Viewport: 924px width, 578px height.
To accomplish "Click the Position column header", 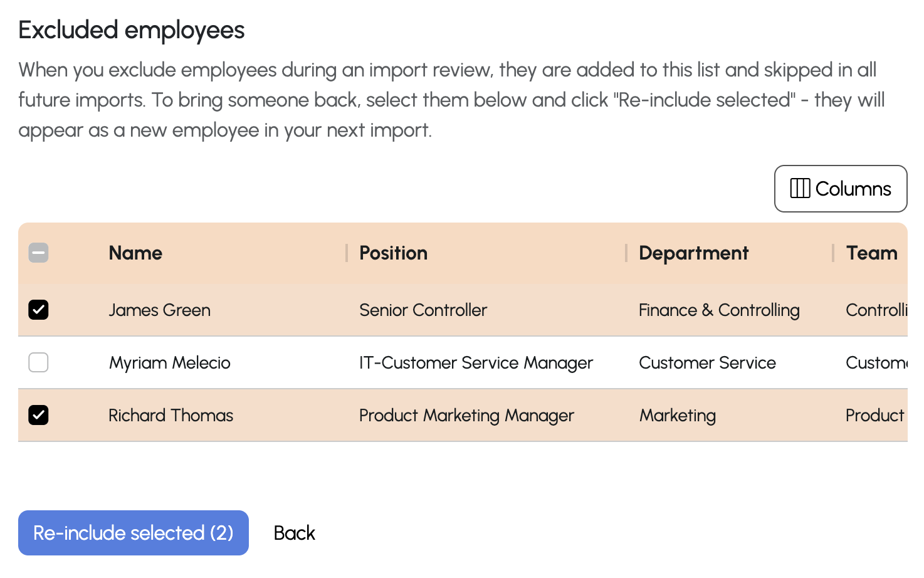I will 393,253.
